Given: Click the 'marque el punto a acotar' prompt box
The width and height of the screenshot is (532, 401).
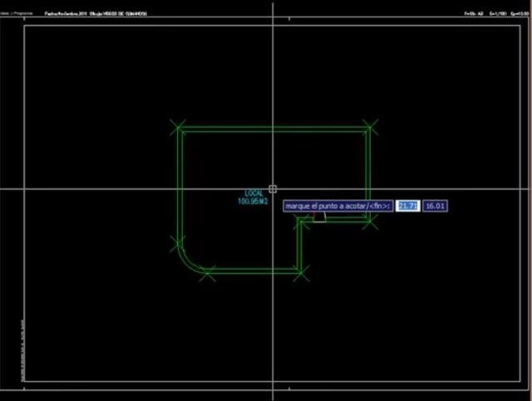Looking at the screenshot, I should coord(338,206).
